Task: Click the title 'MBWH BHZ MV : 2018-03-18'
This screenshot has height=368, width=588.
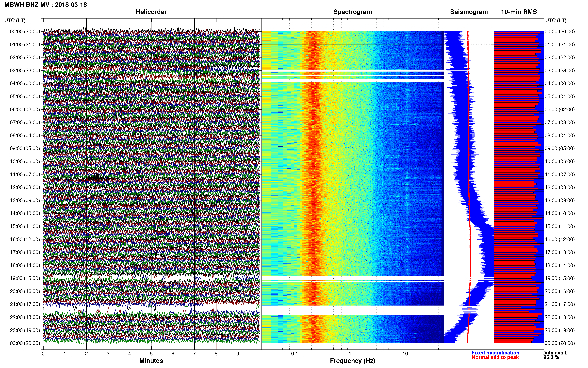Action: click(x=45, y=5)
